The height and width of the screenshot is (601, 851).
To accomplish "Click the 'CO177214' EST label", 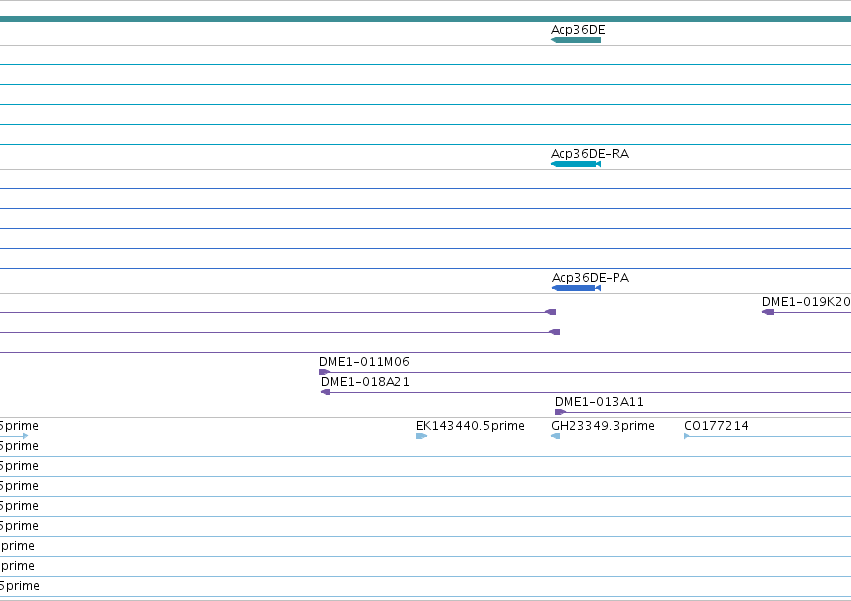I will [716, 426].
